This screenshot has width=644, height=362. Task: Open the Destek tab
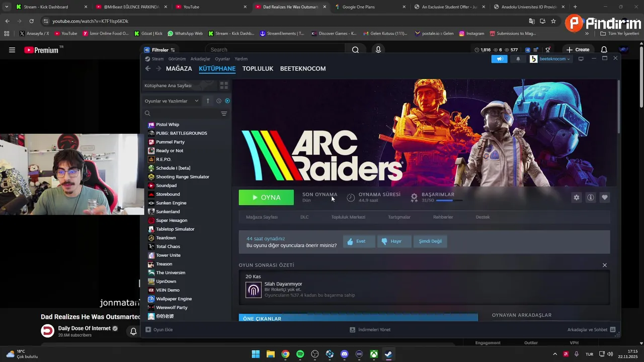[x=482, y=217]
